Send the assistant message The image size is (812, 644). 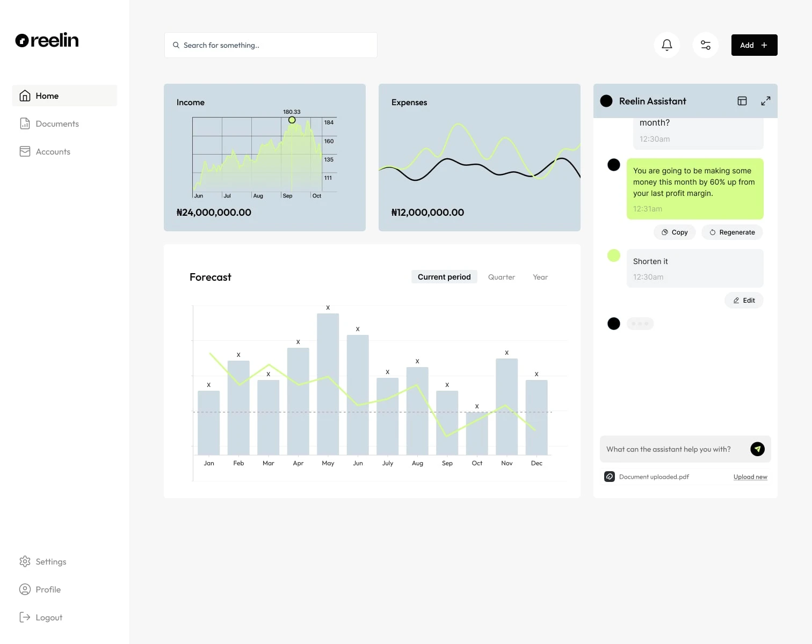click(x=757, y=449)
